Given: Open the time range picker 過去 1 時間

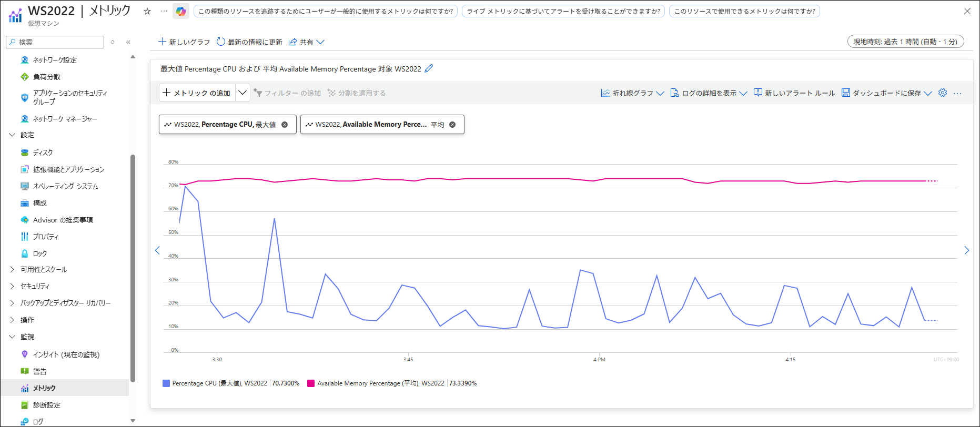Looking at the screenshot, I should click(905, 42).
